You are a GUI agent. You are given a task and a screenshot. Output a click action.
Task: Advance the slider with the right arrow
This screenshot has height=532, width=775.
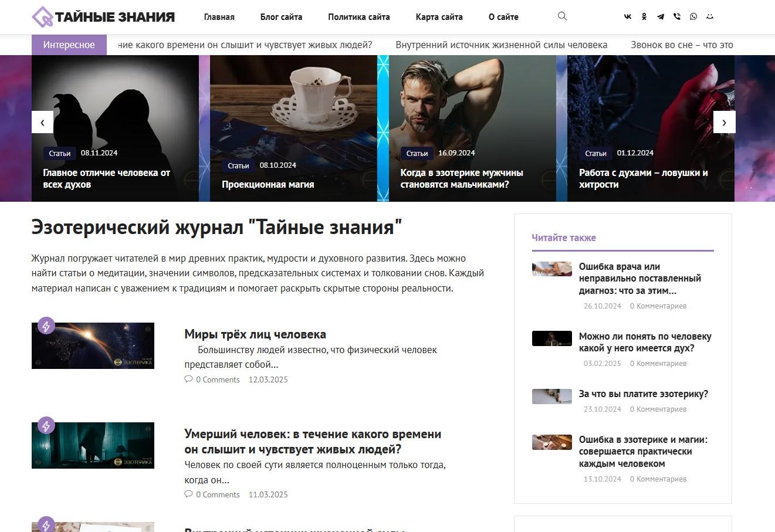click(x=724, y=122)
